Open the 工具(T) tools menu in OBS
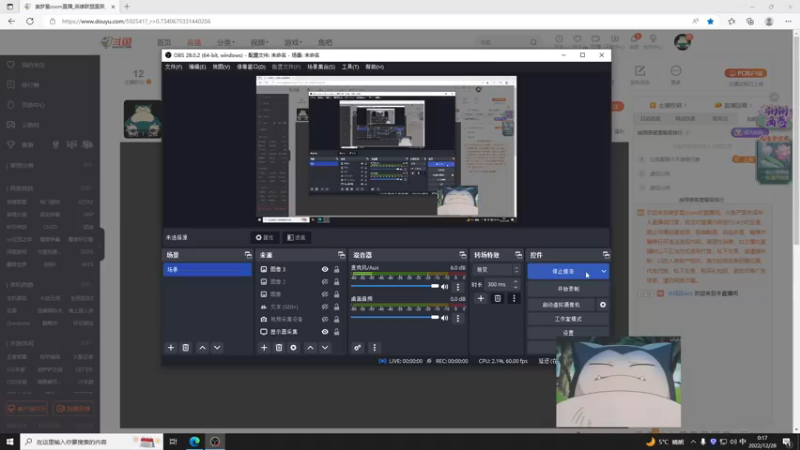The width and height of the screenshot is (800, 450). 350,67
